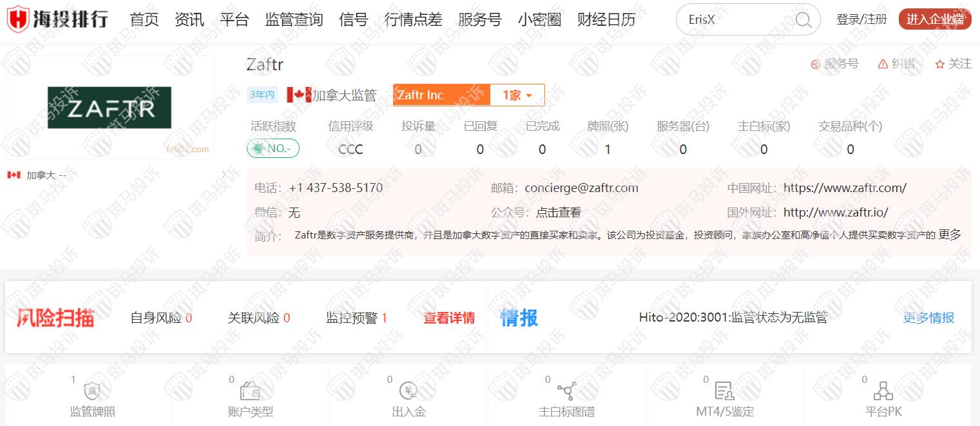Click the 更多情报 link
The image size is (980, 426).
[928, 318]
